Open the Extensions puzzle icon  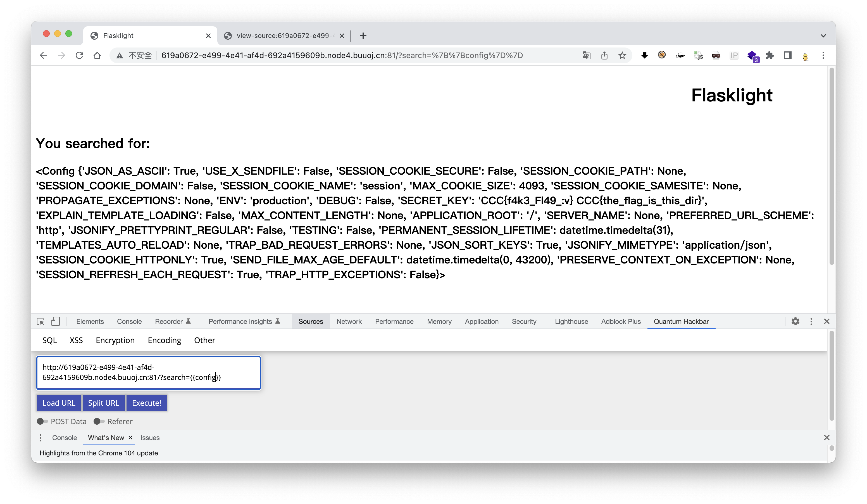click(x=770, y=55)
